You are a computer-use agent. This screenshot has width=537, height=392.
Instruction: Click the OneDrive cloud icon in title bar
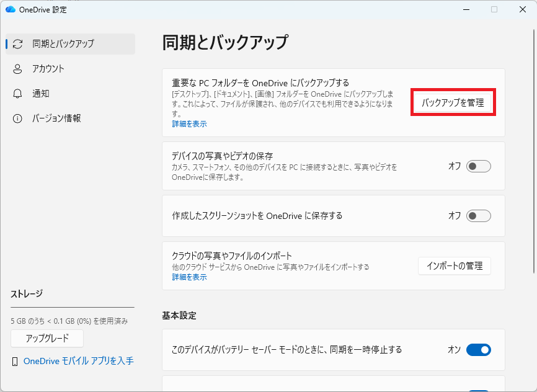tap(10, 9)
